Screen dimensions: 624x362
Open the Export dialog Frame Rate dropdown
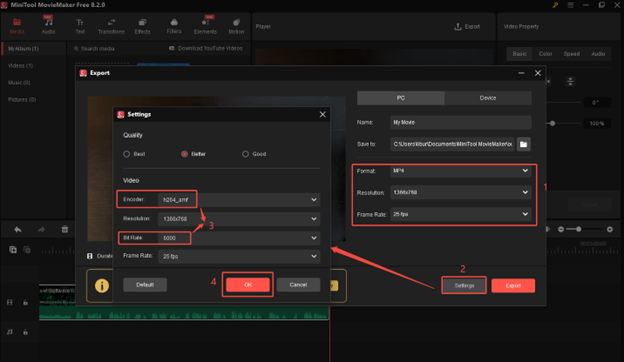pyautogui.click(x=460, y=214)
